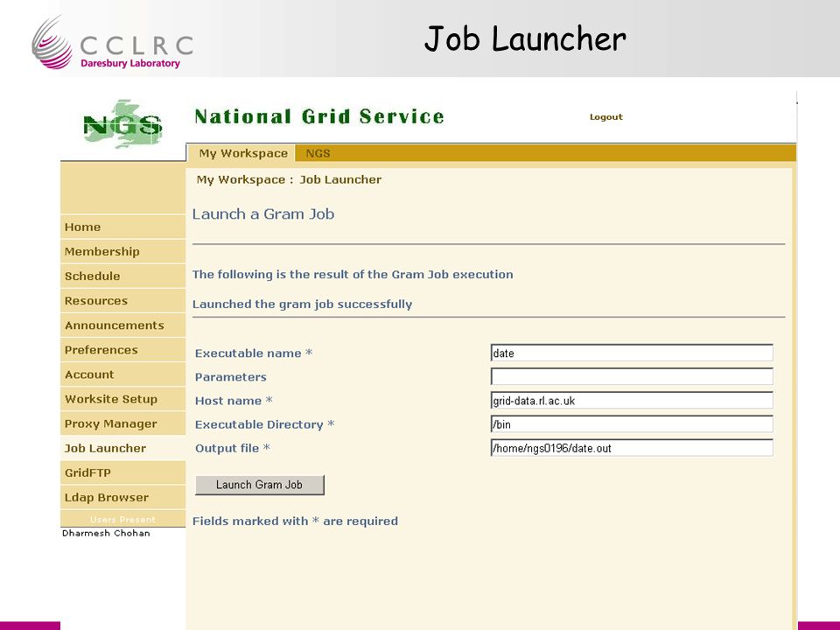
Task: Click the 'National Grid Service' title
Action: [319, 116]
